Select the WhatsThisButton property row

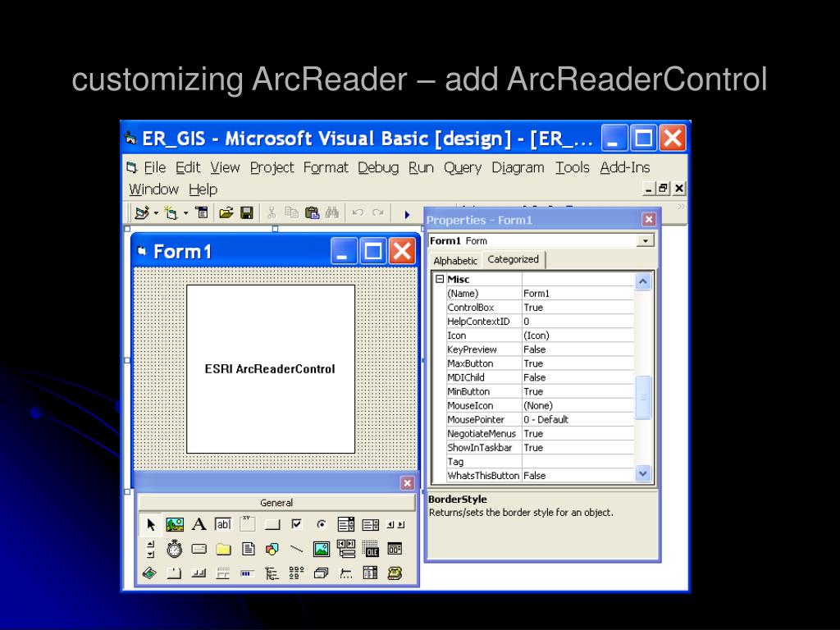[x=540, y=475]
